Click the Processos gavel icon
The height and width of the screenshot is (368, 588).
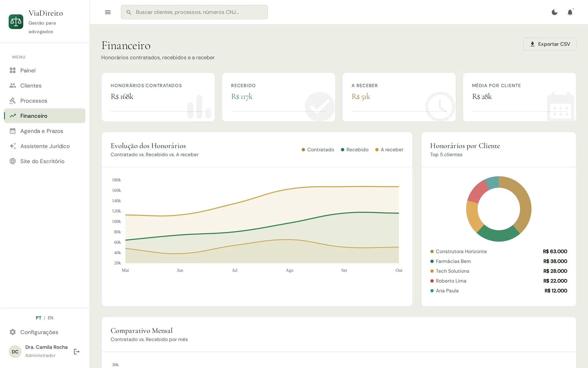[13, 101]
